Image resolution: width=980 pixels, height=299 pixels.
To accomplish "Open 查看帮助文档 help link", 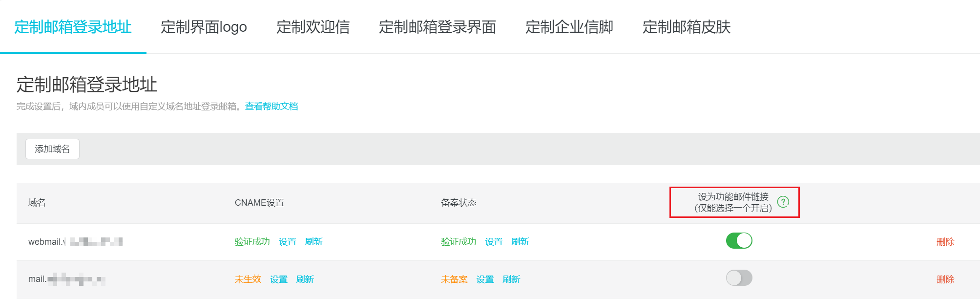I will point(271,106).
